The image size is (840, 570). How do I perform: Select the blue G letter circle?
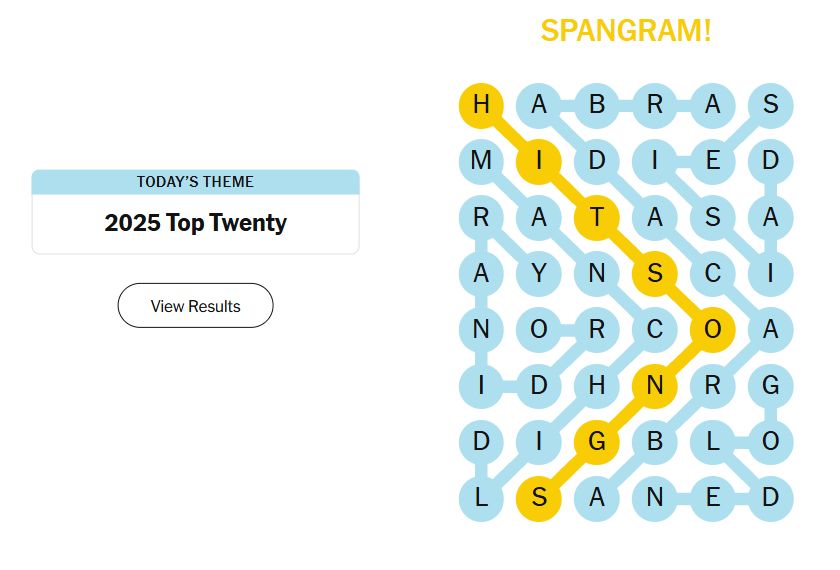(770, 386)
